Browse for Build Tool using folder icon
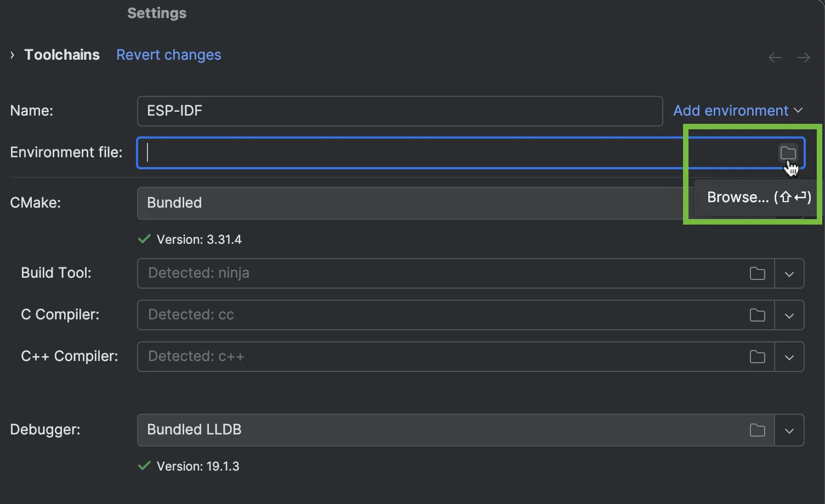 click(757, 273)
